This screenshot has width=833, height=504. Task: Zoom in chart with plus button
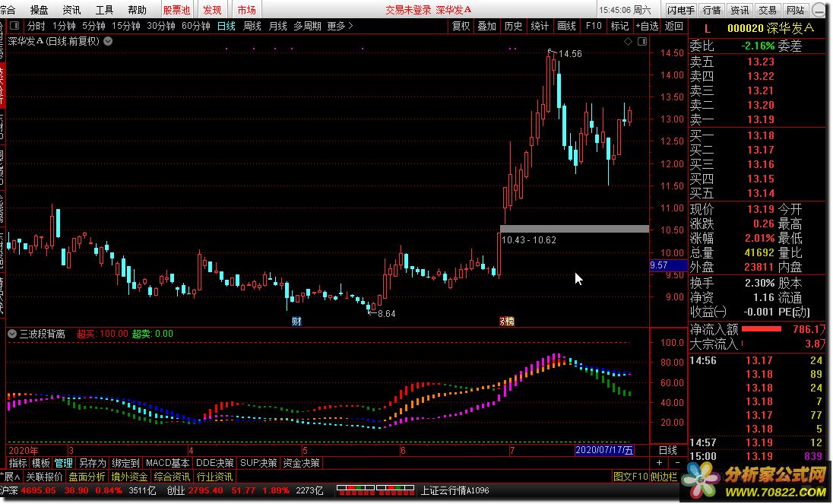(659, 463)
